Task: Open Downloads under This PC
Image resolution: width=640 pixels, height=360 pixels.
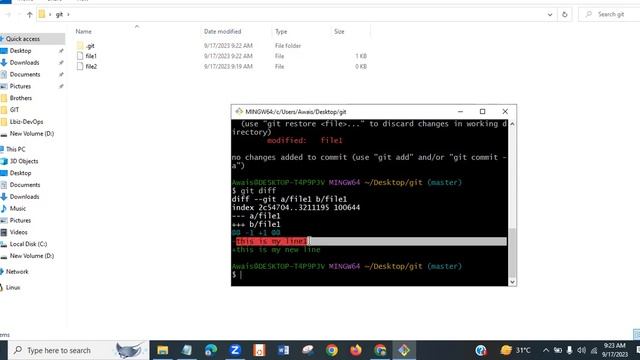Action: click(x=24, y=196)
